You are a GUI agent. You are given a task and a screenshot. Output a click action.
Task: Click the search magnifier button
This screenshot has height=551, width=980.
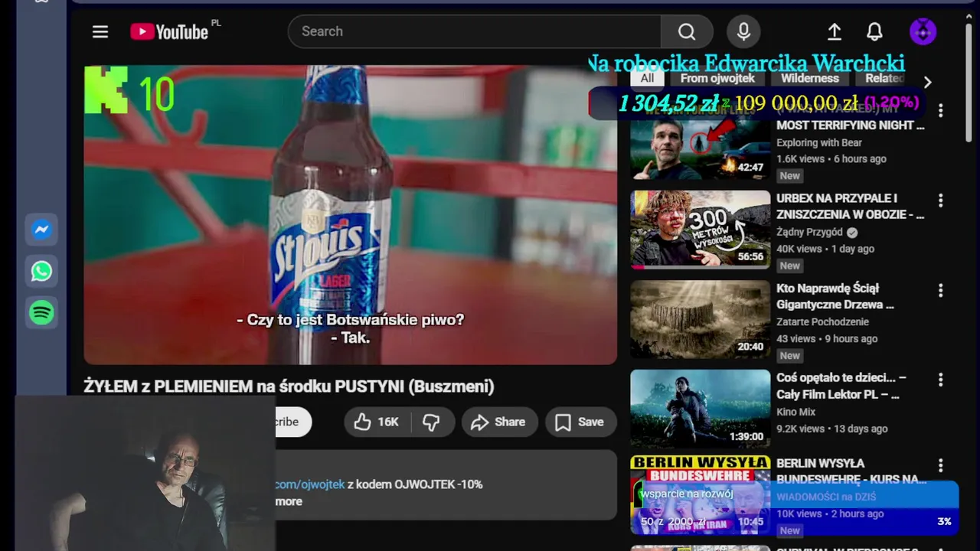[x=687, y=31]
